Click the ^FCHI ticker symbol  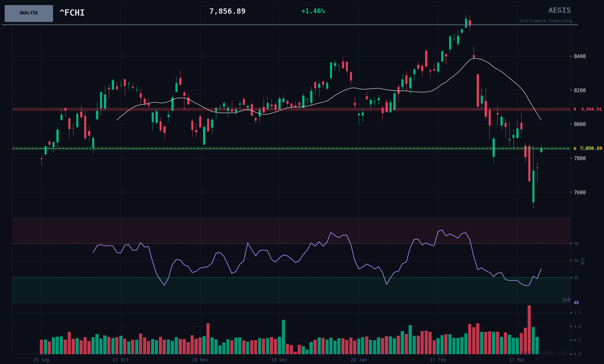click(72, 13)
